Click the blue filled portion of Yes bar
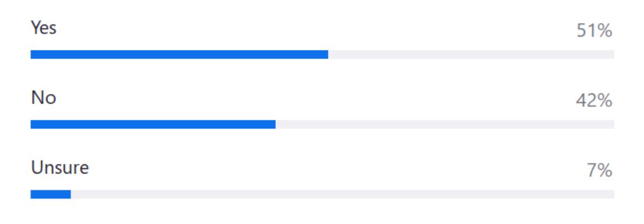This screenshot has height=224, width=644. pyautogui.click(x=179, y=54)
